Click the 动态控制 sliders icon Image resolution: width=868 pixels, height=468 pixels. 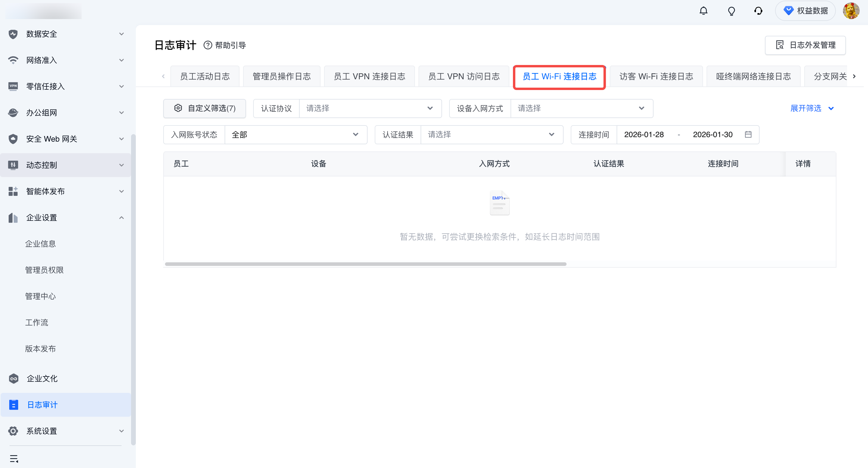coord(13,165)
